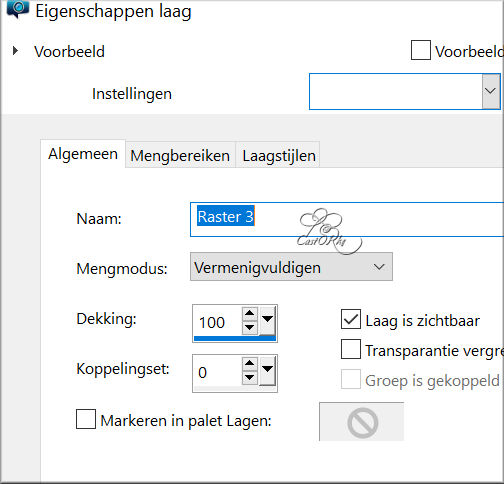This screenshot has height=484, width=504.
Task: Increase Koppelingset with the up arrow
Action: pos(250,363)
